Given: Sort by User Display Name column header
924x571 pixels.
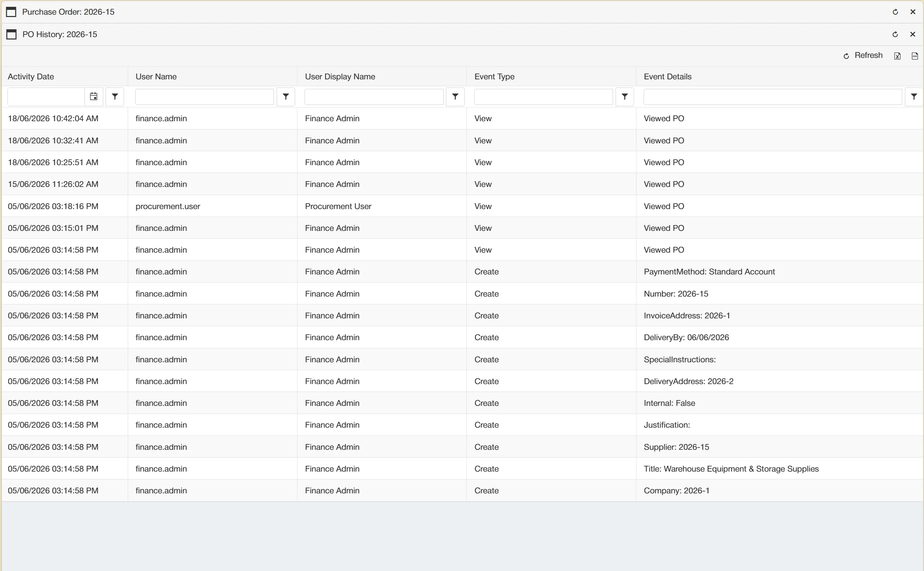Looking at the screenshot, I should 340,77.
